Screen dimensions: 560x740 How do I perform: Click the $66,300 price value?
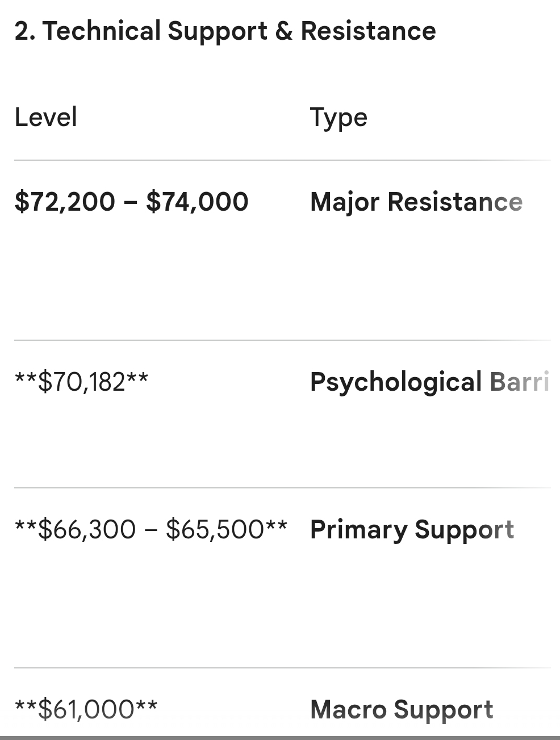(x=86, y=529)
